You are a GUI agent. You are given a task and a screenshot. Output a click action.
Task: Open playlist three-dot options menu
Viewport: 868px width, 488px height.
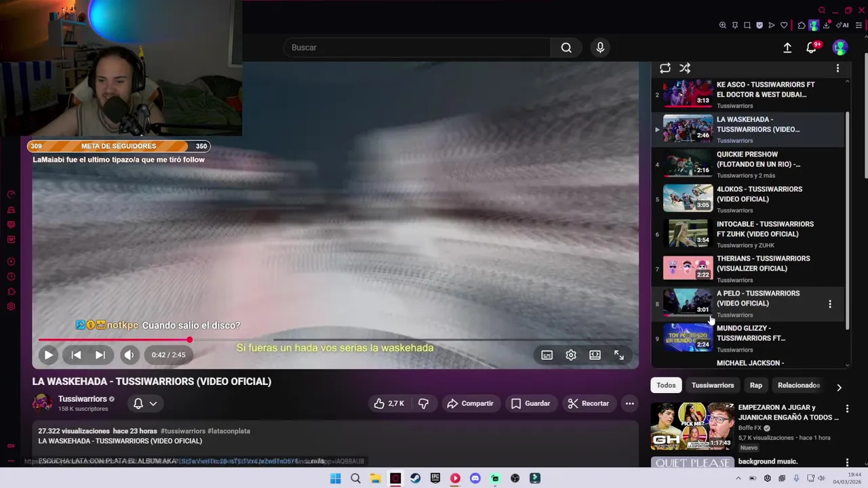click(x=837, y=68)
